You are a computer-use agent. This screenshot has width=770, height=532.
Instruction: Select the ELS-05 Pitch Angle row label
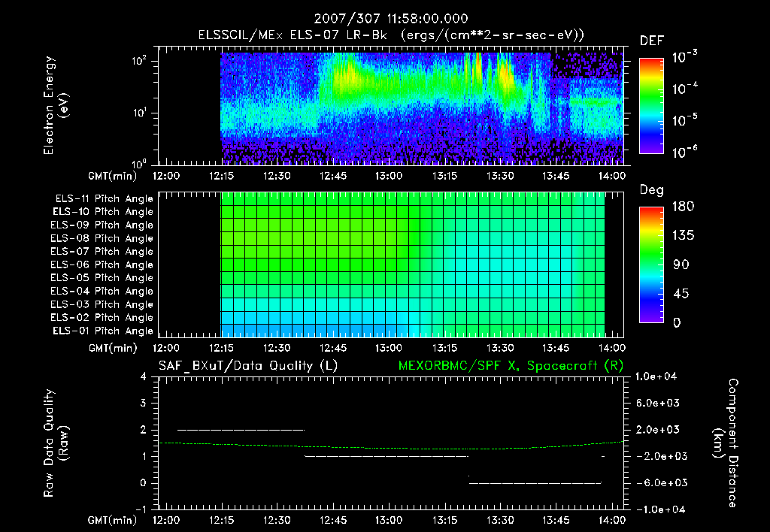pyautogui.click(x=102, y=278)
